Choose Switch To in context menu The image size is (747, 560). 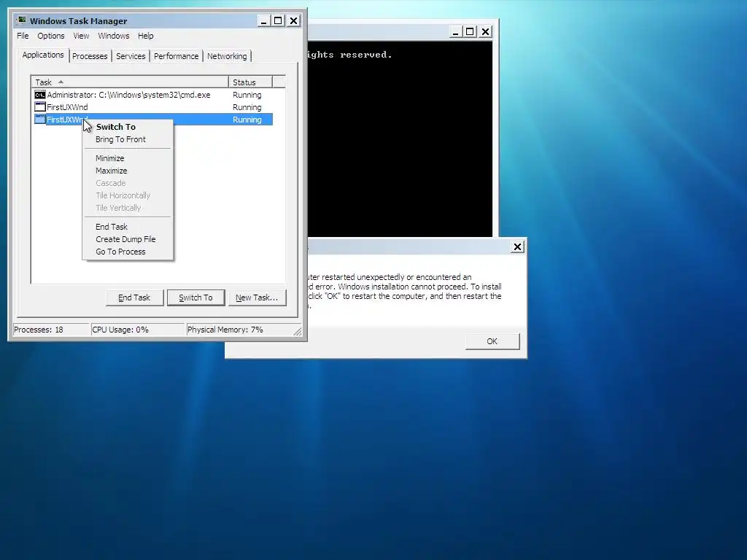[x=128, y=127]
